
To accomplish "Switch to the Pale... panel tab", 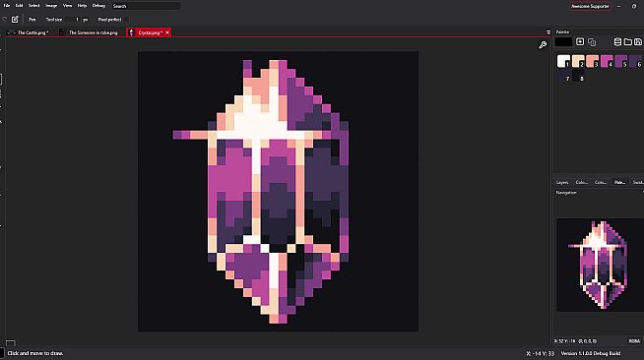I will tap(619, 183).
